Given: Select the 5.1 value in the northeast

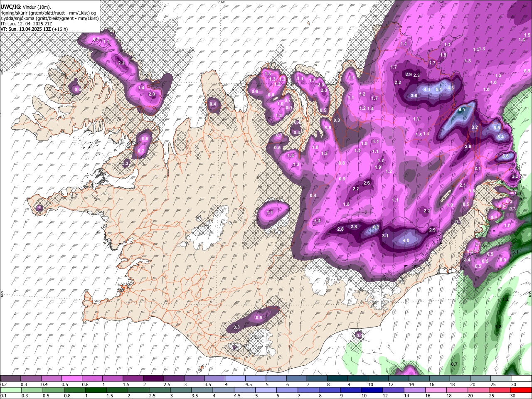Looking at the screenshot, I should coord(439,89).
